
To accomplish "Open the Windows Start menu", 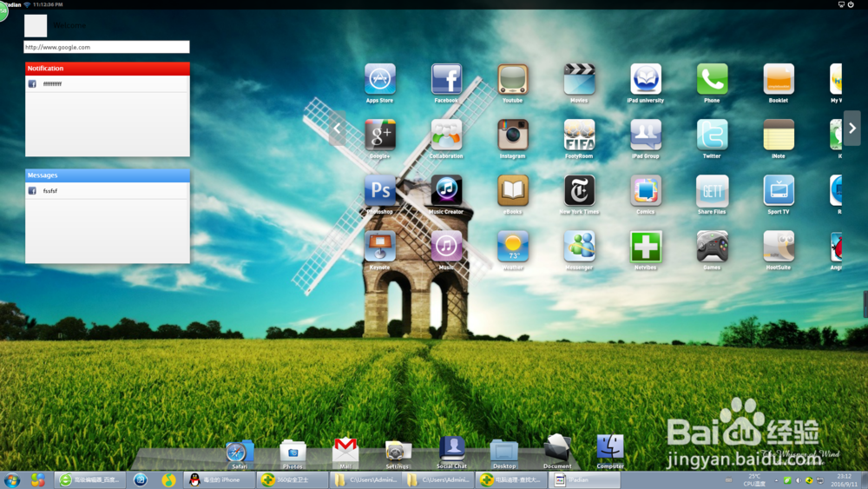I will tap(11, 480).
